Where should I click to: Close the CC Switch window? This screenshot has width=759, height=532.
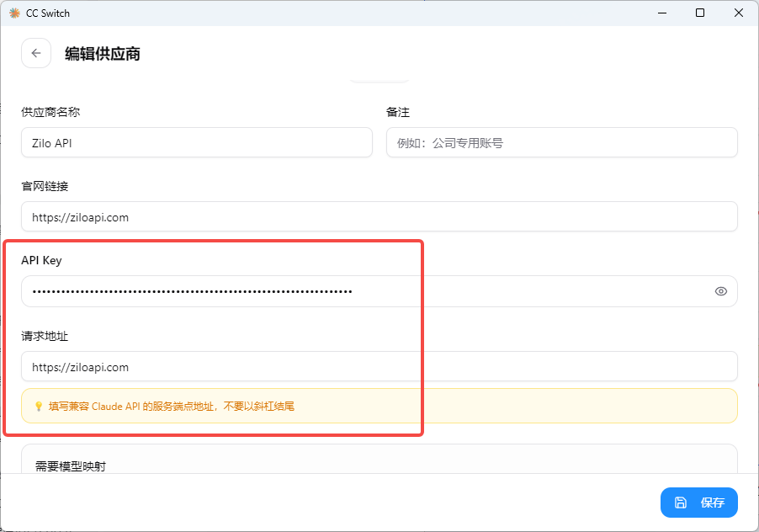739,13
